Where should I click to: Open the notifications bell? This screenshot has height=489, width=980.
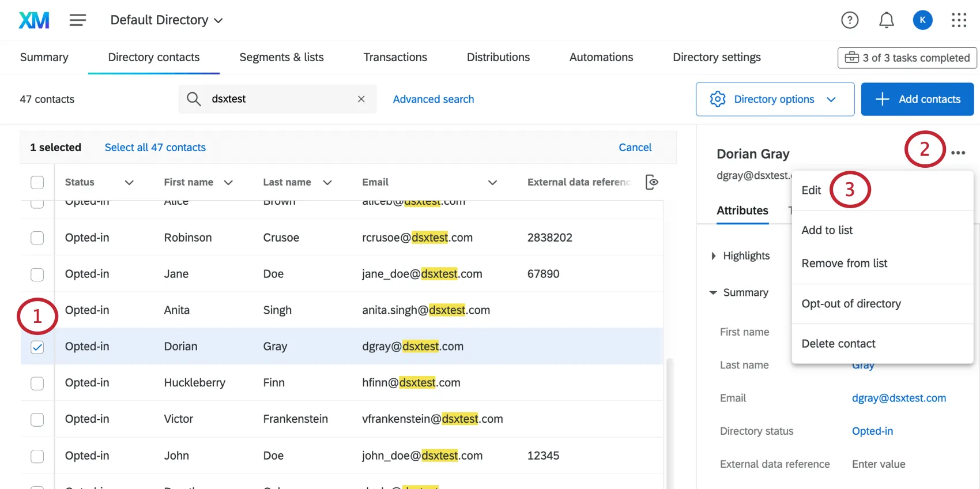point(886,20)
